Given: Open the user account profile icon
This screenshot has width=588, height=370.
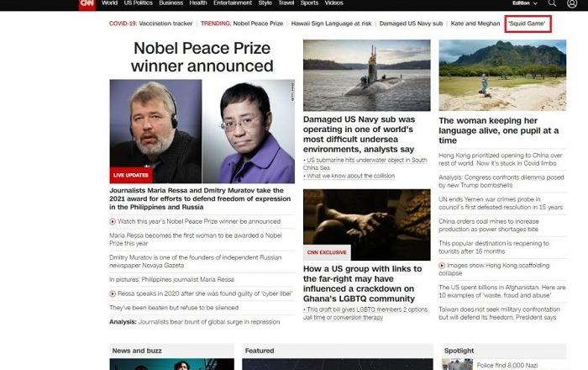Looking at the screenshot, I should pyautogui.click(x=572, y=3).
